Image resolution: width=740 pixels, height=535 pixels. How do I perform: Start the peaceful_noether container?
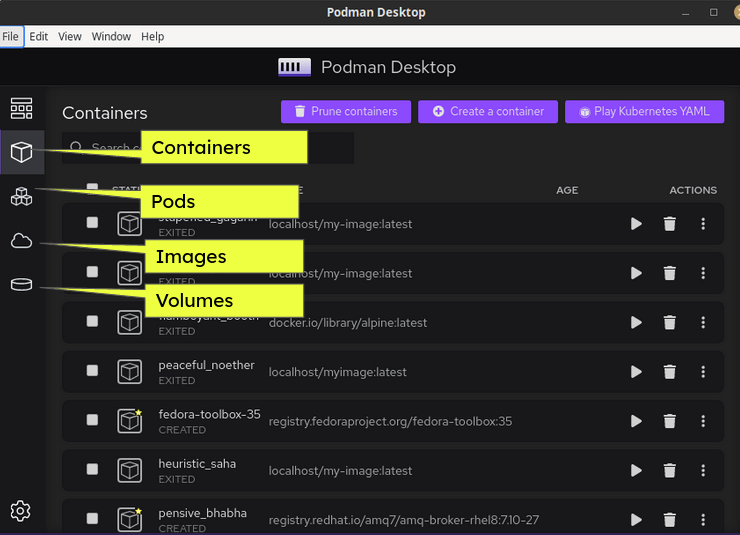click(636, 372)
